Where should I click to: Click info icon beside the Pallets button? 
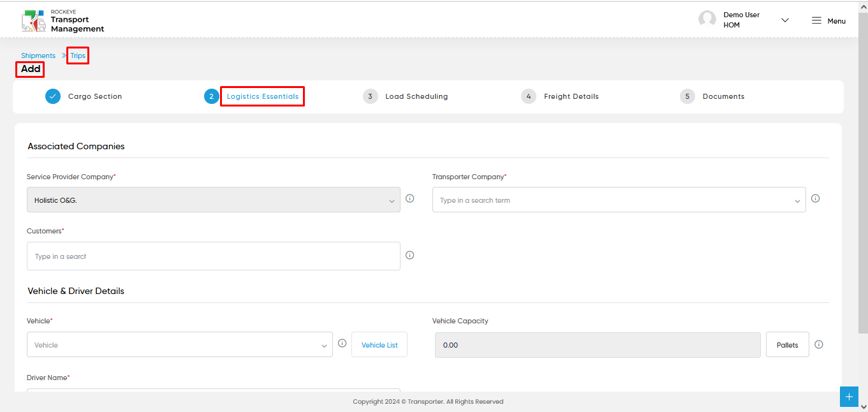pyautogui.click(x=819, y=344)
